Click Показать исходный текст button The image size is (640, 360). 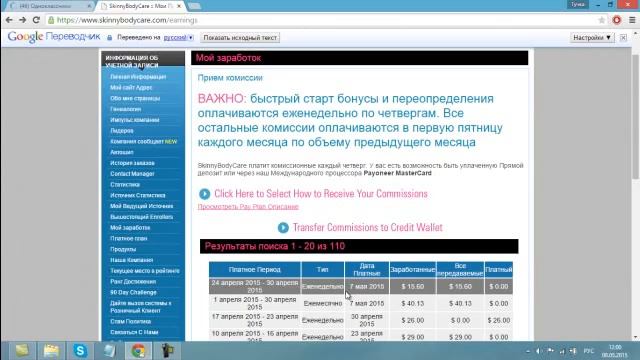(x=240, y=38)
